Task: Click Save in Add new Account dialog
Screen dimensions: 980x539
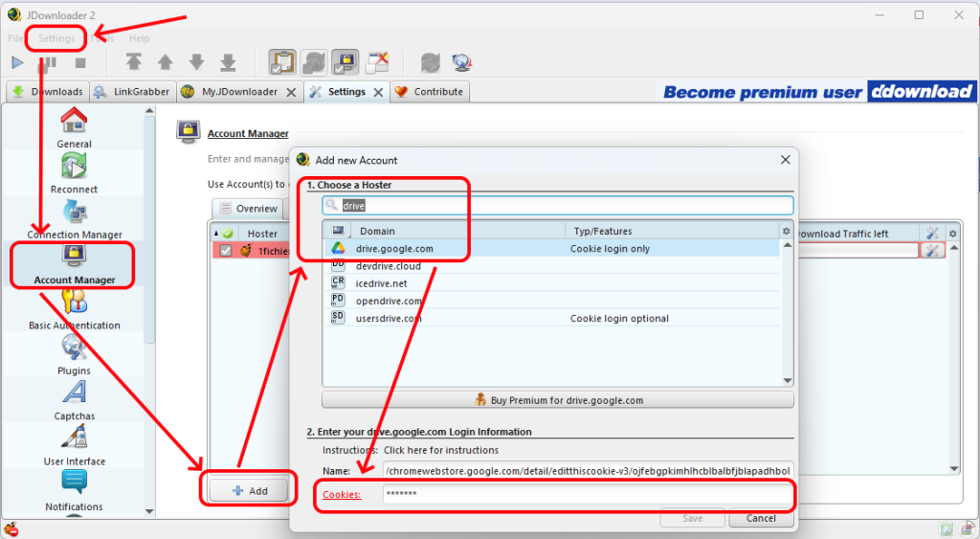Action: point(693,518)
